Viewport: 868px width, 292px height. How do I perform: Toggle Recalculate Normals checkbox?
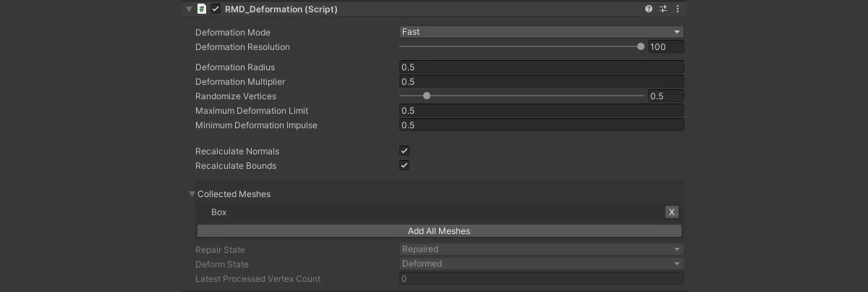(x=404, y=151)
